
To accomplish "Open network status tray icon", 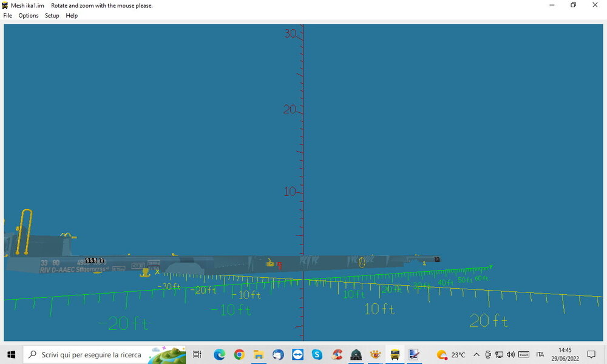I will click(500, 354).
